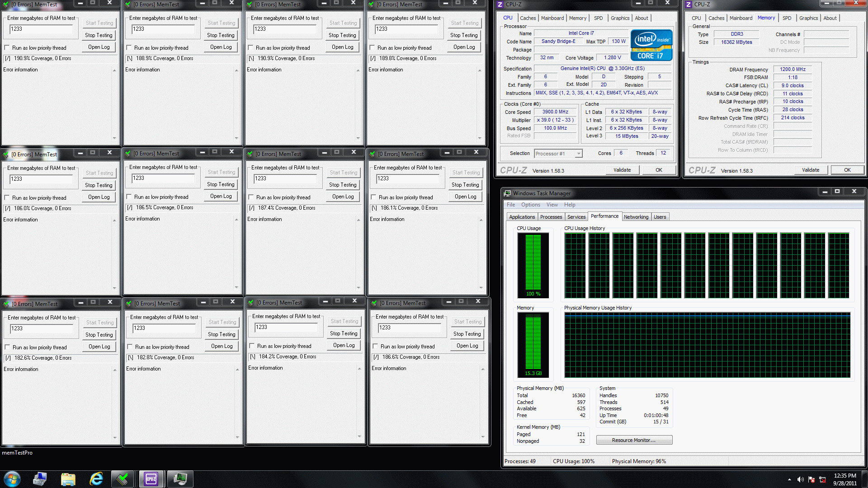Enable low priority thread in 189.8% coverage MemTest
This screenshot has height=488, width=868.
[372, 48]
